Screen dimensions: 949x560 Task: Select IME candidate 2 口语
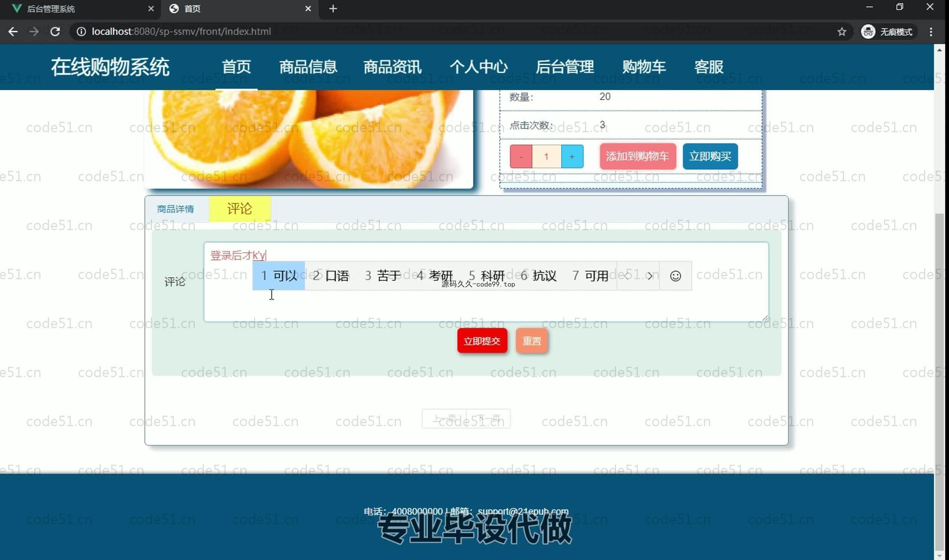[331, 276]
